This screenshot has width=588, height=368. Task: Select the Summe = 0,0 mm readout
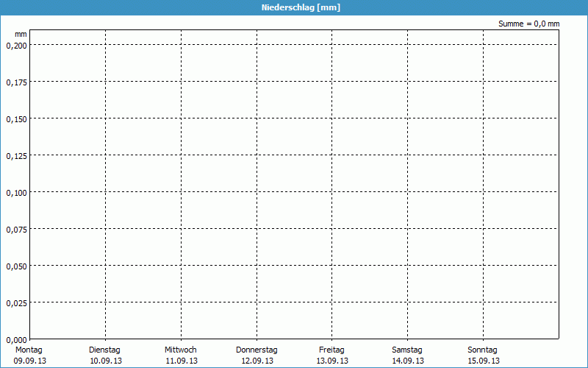coord(528,24)
